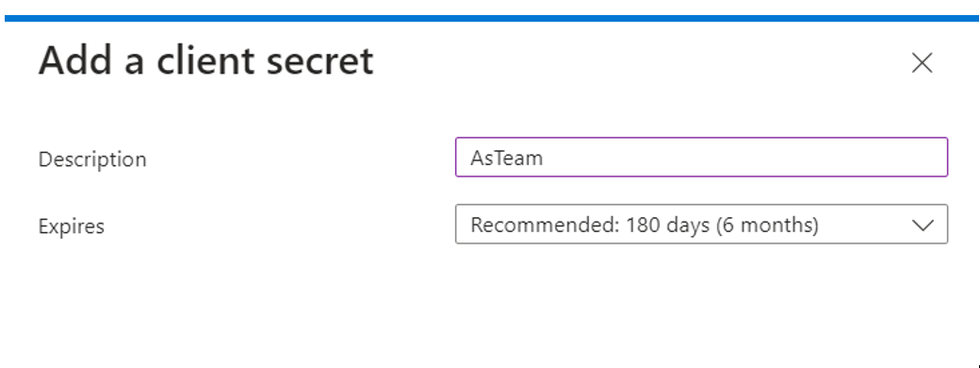Click the Expires field label
Image resolution: width=980 pixels, height=368 pixels.
(72, 226)
